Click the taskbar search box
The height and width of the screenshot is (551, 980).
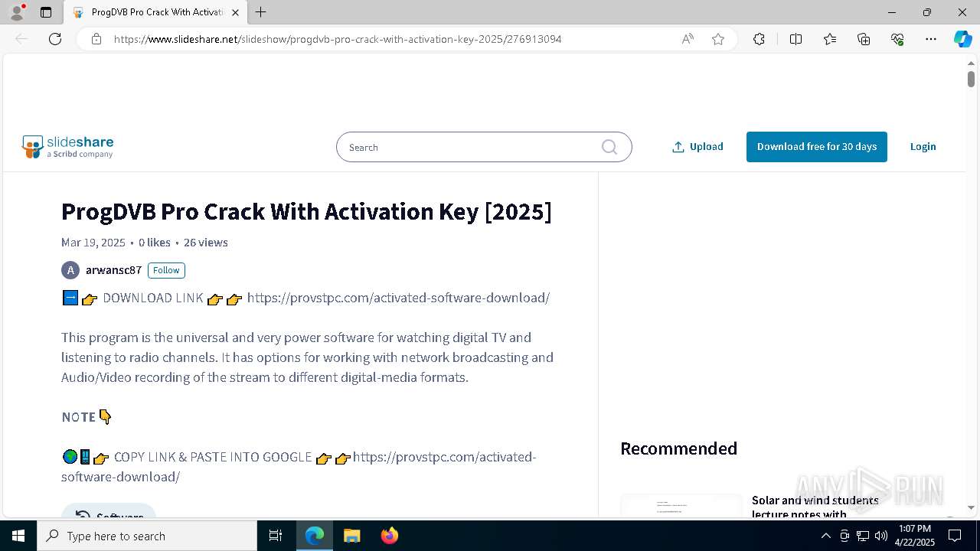(147, 536)
